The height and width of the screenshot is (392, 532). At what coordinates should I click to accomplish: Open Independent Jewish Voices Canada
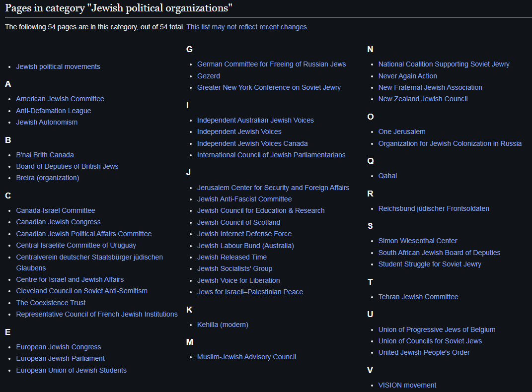(x=252, y=143)
